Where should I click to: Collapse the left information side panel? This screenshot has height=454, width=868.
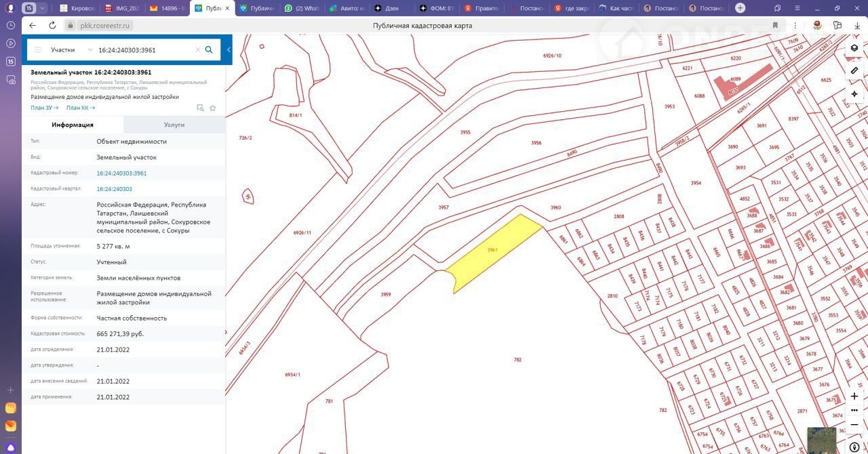(229, 49)
